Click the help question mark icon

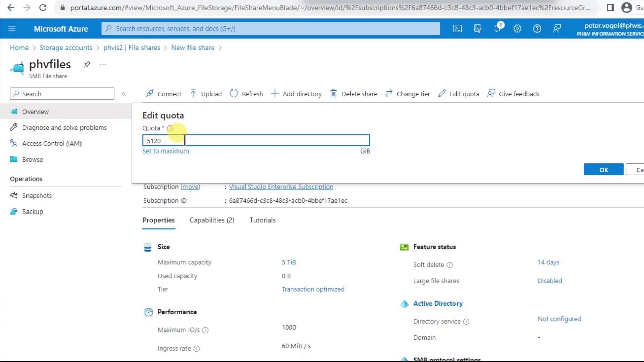pos(537,29)
